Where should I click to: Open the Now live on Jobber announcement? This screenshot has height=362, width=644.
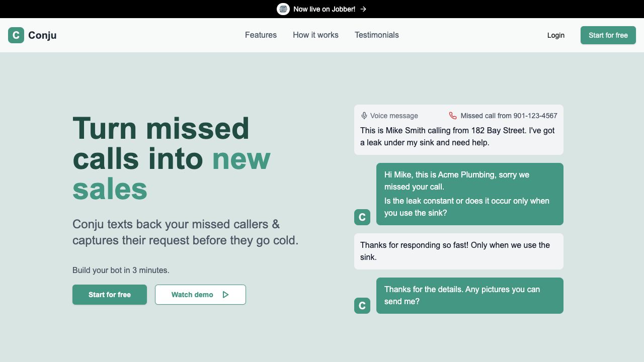point(324,9)
